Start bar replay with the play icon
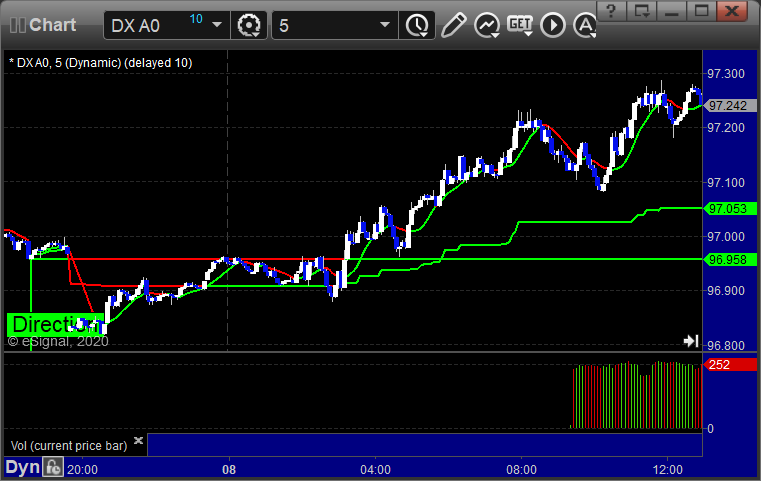This screenshot has height=481, width=761. (553, 25)
